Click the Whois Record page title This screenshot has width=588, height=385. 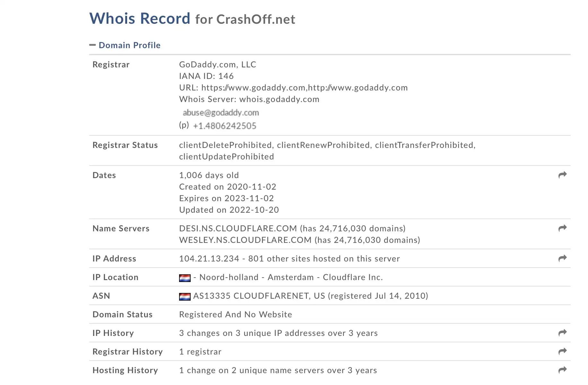coord(192,19)
